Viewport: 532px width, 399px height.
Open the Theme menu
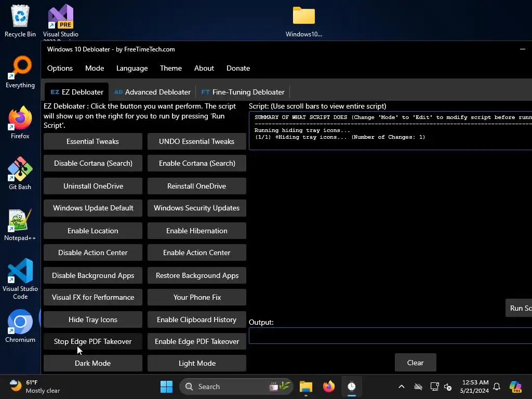[170, 68]
